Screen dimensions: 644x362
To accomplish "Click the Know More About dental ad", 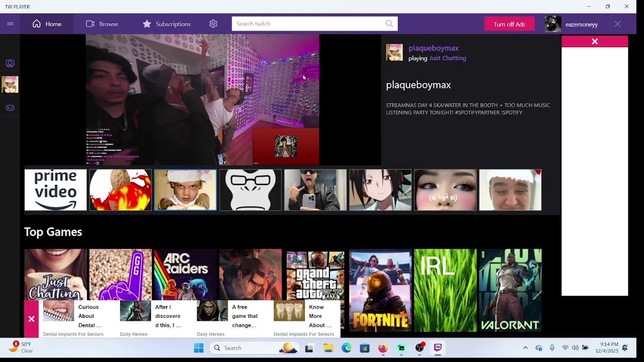I will click(x=304, y=319).
